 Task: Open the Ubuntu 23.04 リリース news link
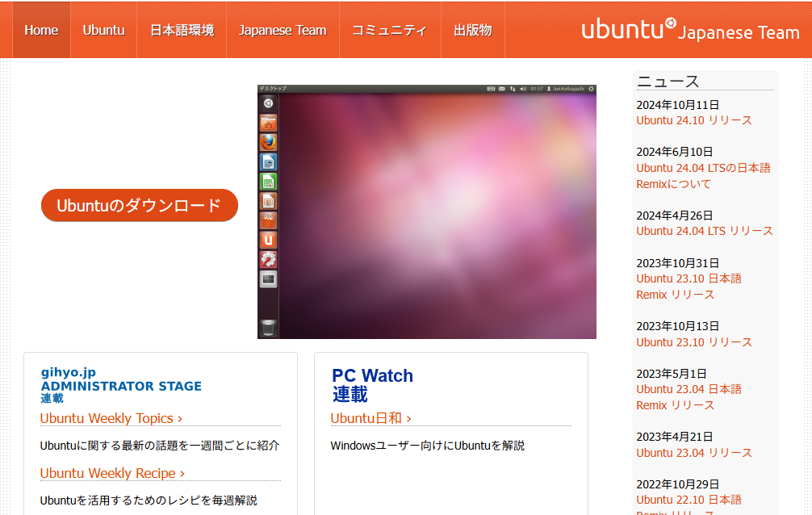[694, 453]
